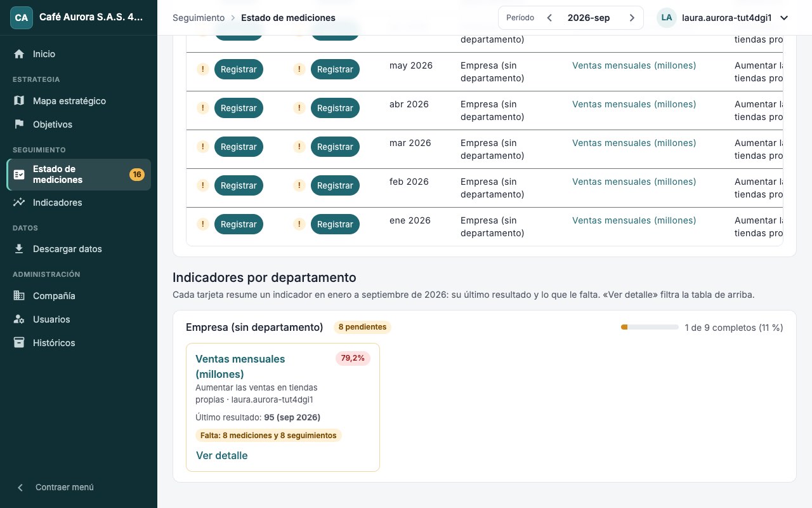This screenshot has width=812, height=508.
Task: Click the Históricos archive icon
Action: [19, 343]
